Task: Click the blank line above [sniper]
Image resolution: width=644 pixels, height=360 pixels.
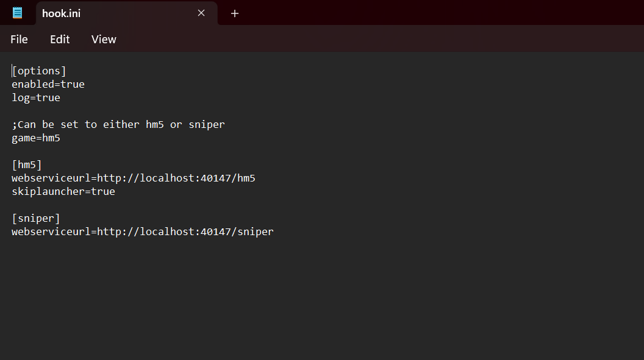Action: pyautogui.click(x=322, y=205)
